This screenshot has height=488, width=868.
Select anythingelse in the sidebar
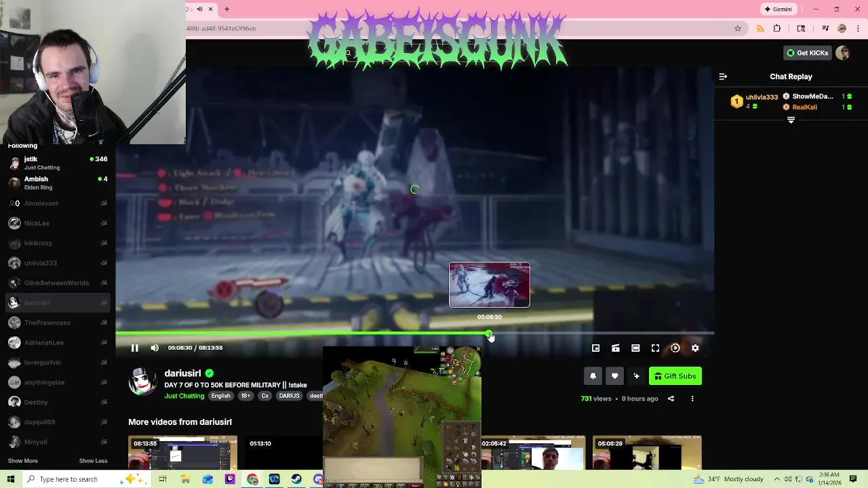pos(58,382)
